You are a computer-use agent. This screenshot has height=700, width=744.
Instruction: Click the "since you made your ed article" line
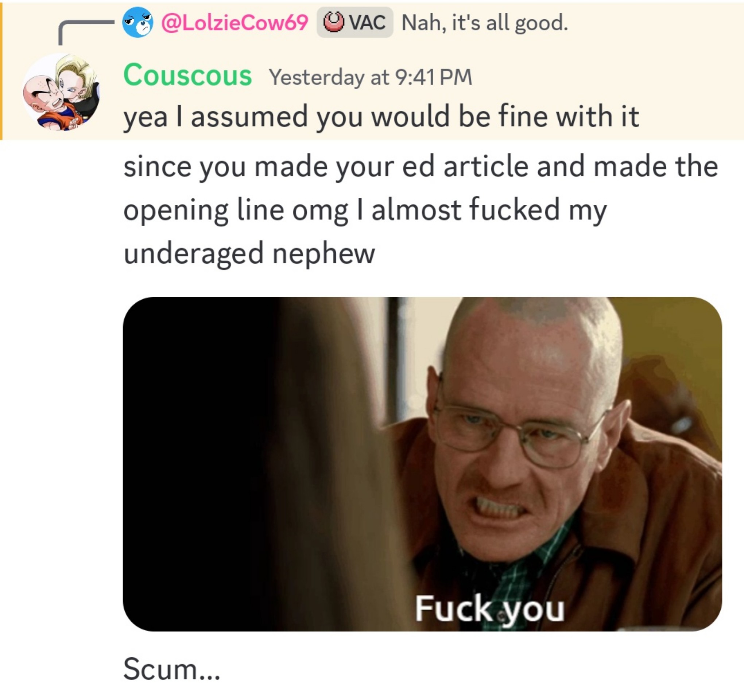(x=421, y=167)
